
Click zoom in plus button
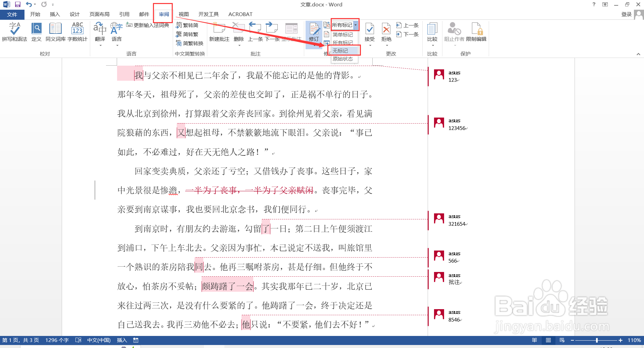coord(621,340)
